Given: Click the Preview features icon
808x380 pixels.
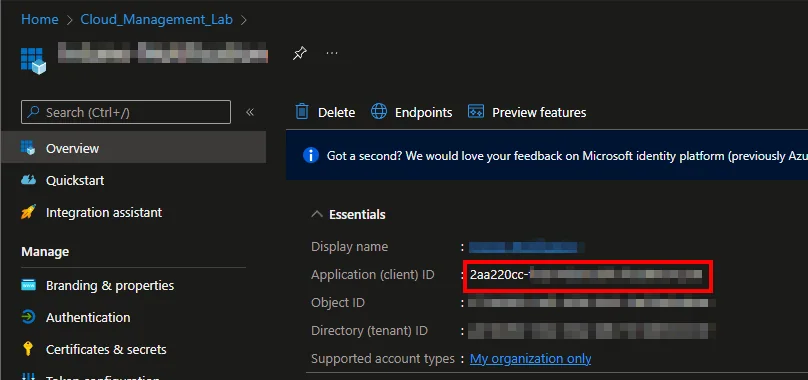Looking at the screenshot, I should pyautogui.click(x=476, y=112).
